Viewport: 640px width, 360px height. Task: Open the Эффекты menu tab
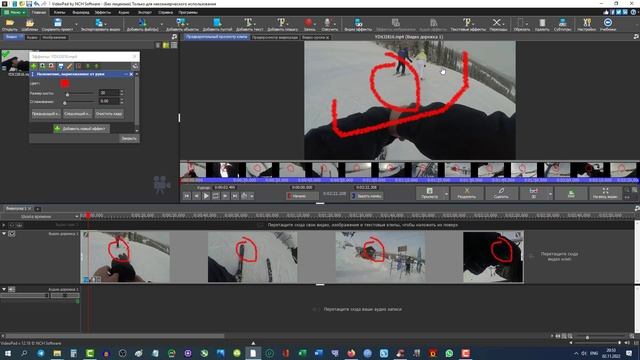click(x=102, y=12)
